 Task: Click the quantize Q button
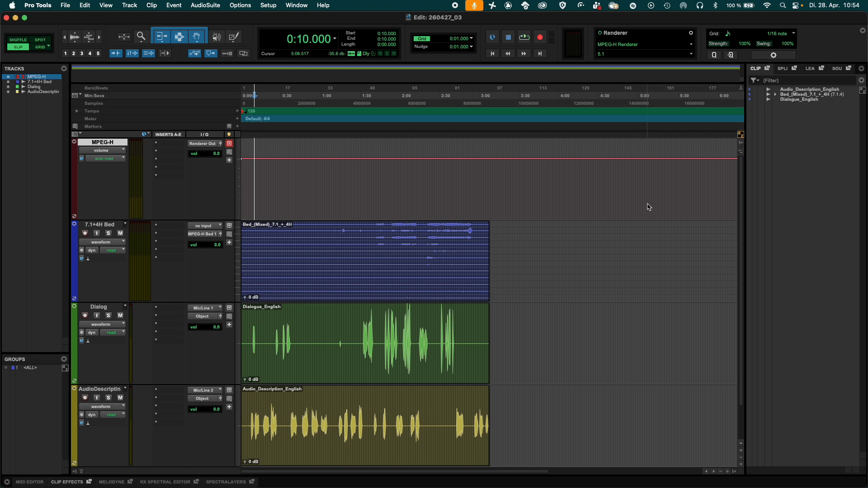coord(714,55)
